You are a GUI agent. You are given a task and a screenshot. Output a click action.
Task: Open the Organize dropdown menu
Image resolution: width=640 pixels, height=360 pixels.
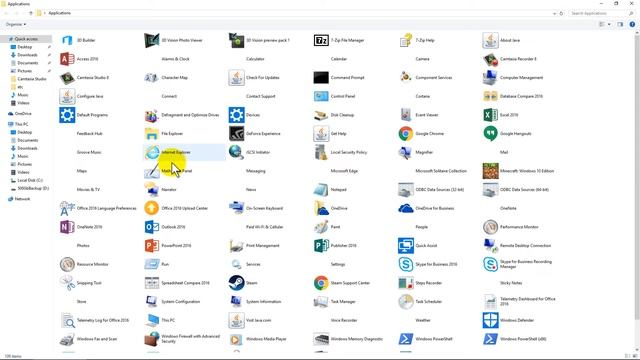pos(16,24)
